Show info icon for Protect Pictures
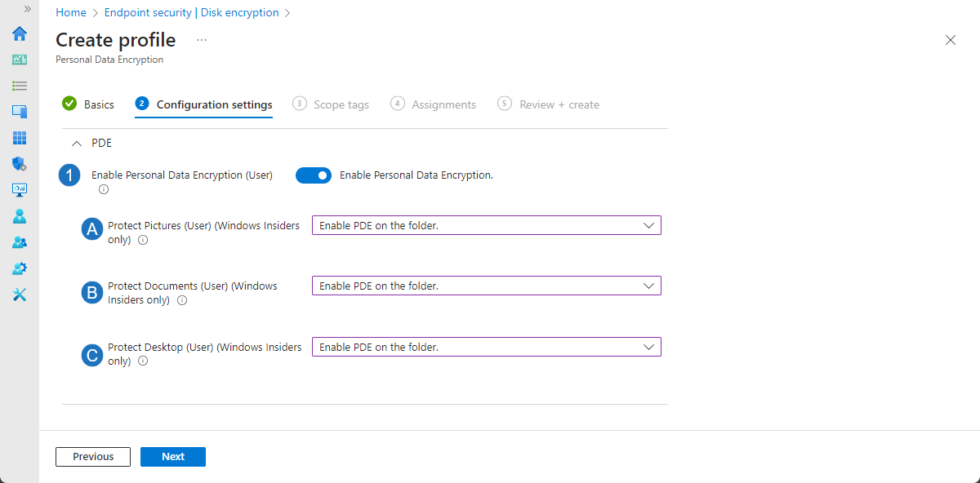Image resolution: width=980 pixels, height=483 pixels. 143,241
